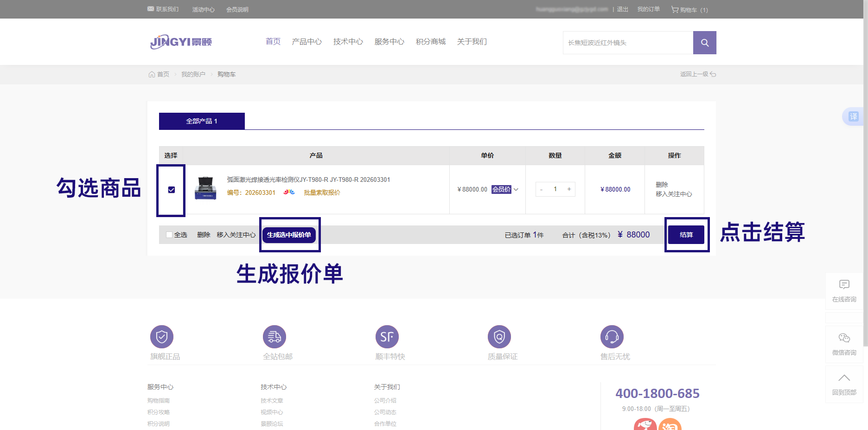Open WeChat consultation icon

click(x=844, y=338)
